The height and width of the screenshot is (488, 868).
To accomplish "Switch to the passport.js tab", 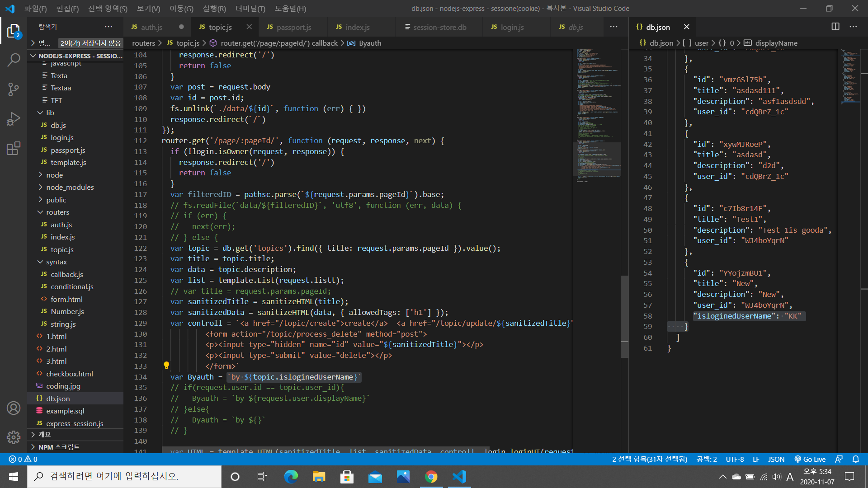I will click(x=293, y=27).
